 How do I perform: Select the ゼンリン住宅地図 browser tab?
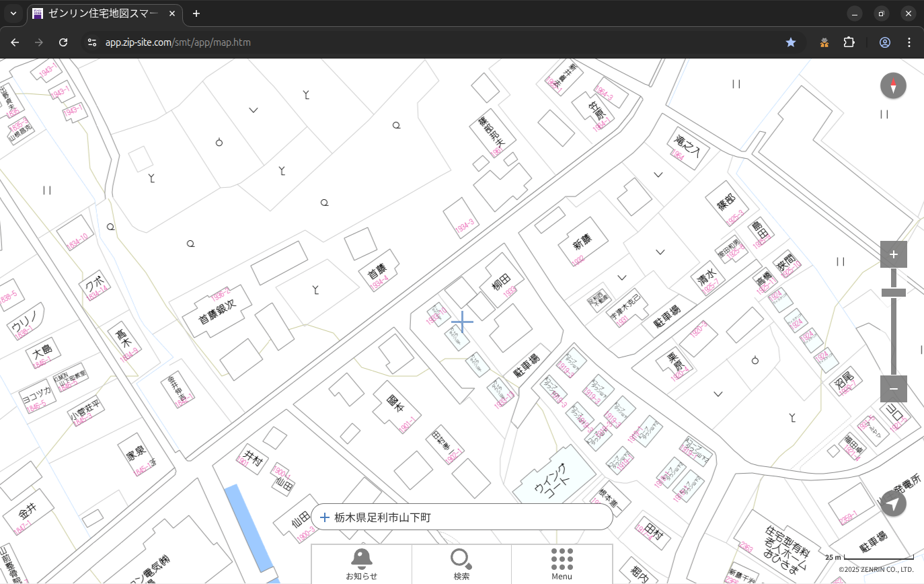coord(104,13)
